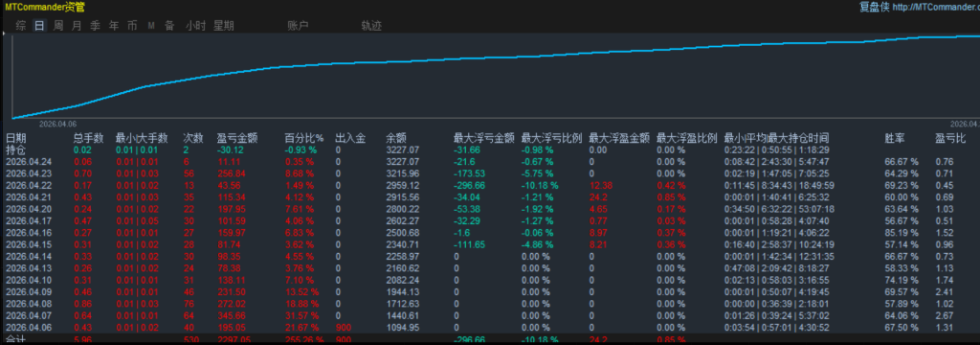Click the -30.12 open position loss
Viewport: 980px width, 345px height.
pos(230,150)
